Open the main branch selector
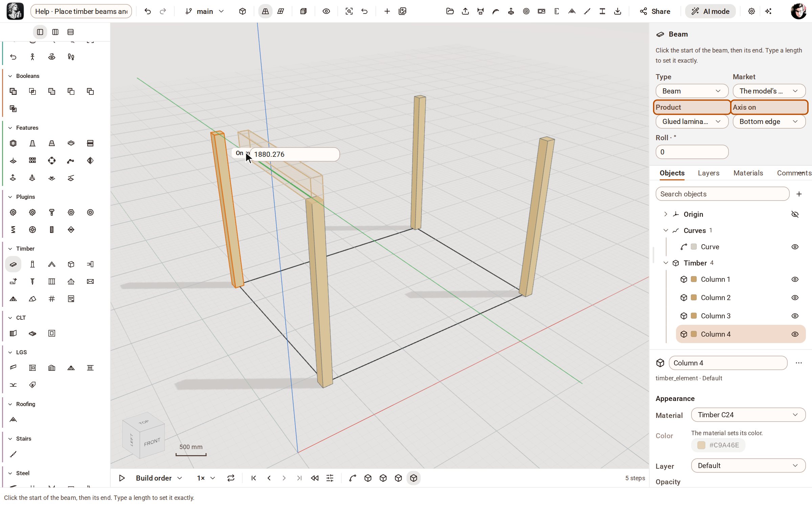 205,11
